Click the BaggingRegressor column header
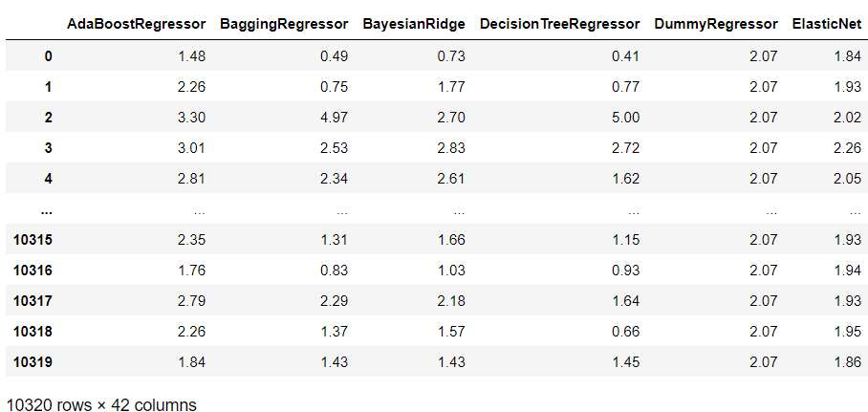This screenshot has width=868, height=412. (283, 23)
